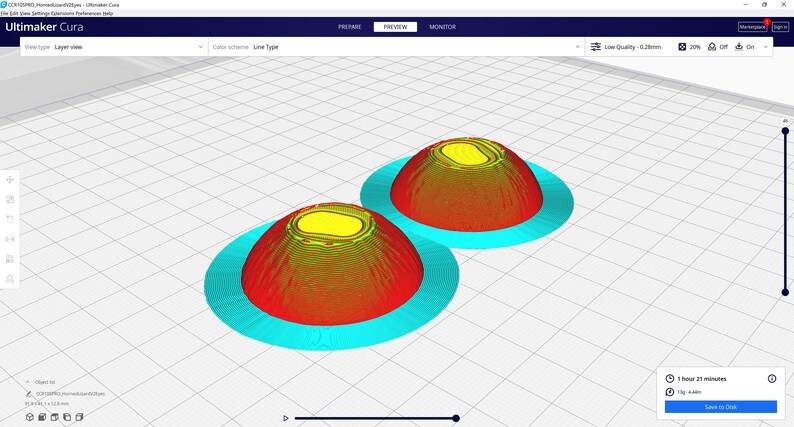Collapse the Object list section
The image size is (794, 427).
tap(28, 382)
